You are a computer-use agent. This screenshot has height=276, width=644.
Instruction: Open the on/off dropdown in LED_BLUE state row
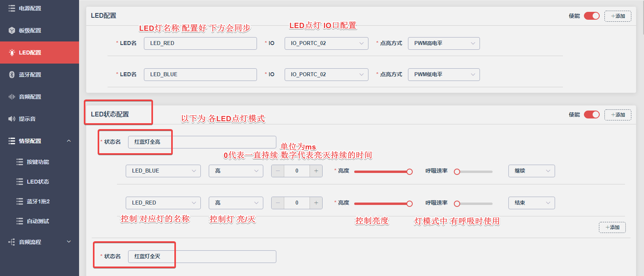point(236,171)
